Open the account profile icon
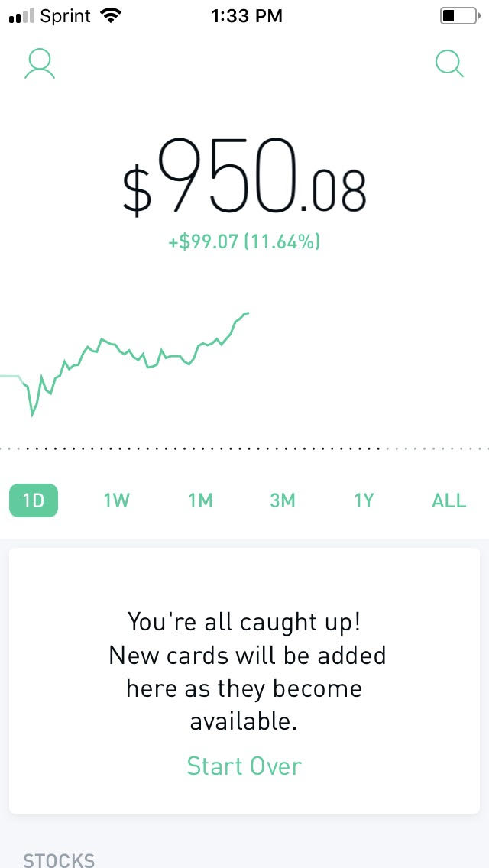Viewport: 489px width, 868px height. (39, 65)
